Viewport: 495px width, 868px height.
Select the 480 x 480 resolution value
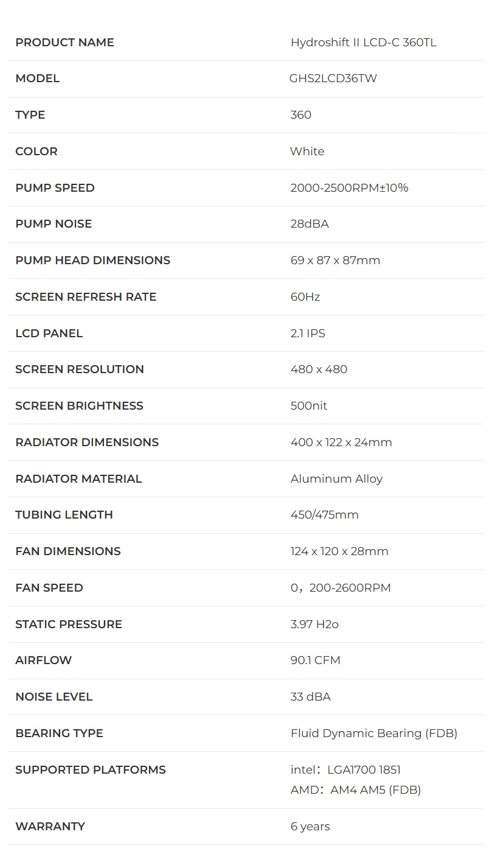point(319,369)
